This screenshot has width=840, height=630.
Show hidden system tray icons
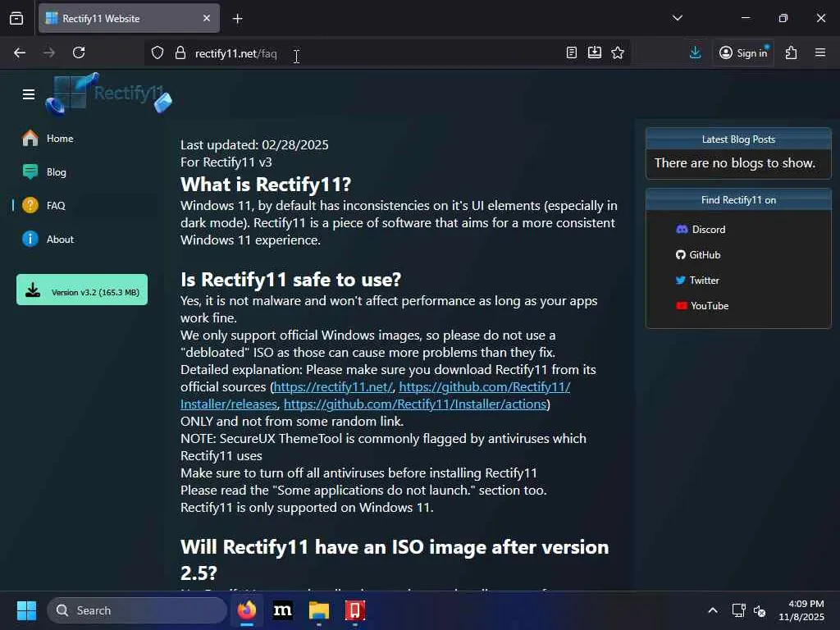713,610
